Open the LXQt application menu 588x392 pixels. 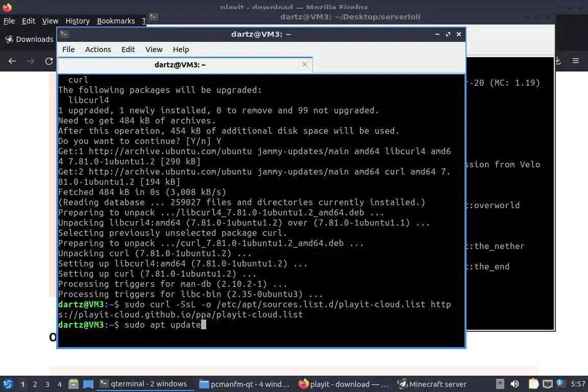(8, 384)
